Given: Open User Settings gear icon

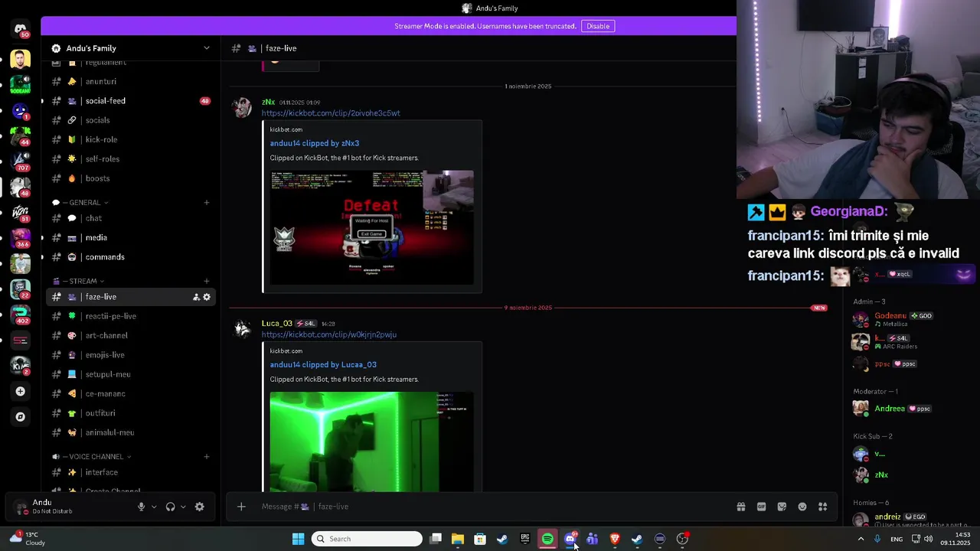Looking at the screenshot, I should click(x=200, y=507).
